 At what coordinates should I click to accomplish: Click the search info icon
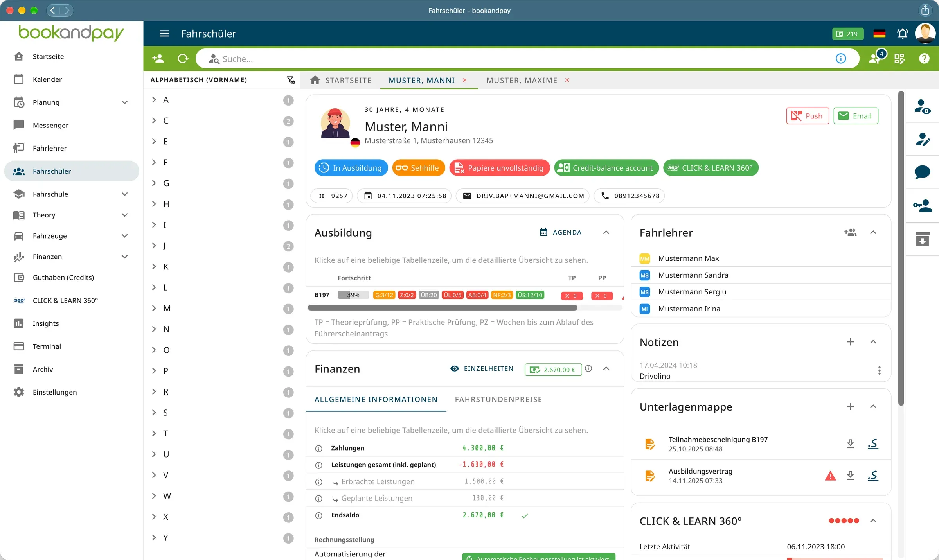[841, 59]
